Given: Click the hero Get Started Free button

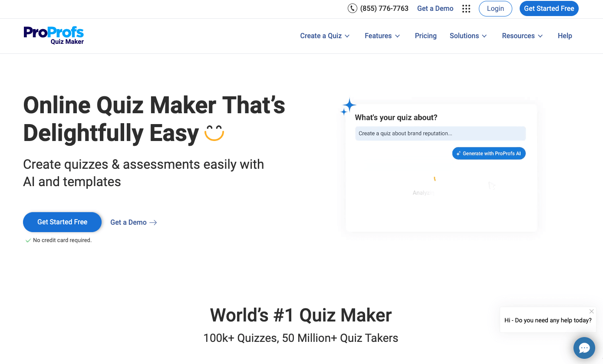Looking at the screenshot, I should click(x=62, y=222).
